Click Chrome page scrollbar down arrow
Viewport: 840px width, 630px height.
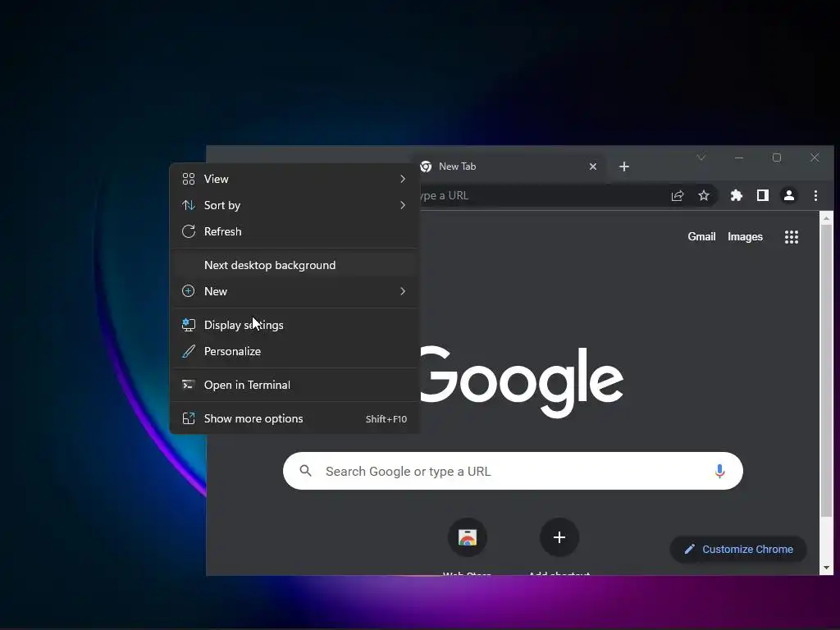pyautogui.click(x=826, y=568)
